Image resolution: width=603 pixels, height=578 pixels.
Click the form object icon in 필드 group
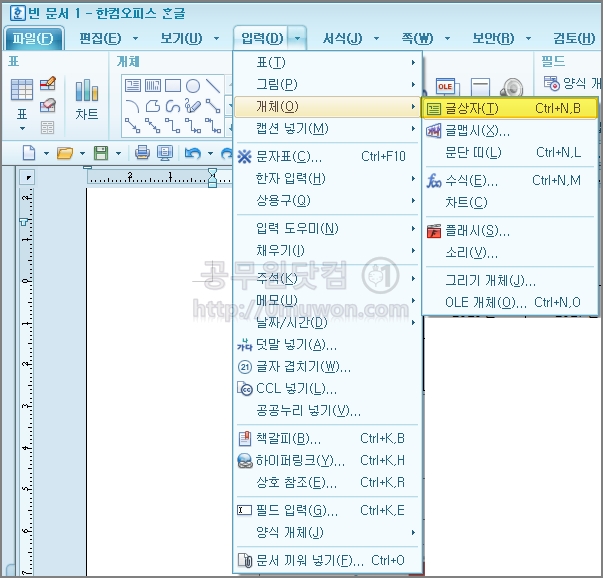click(552, 83)
